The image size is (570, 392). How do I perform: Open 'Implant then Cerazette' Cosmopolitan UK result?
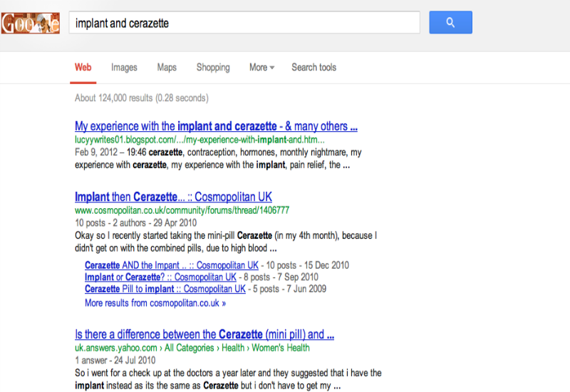pyautogui.click(x=173, y=197)
